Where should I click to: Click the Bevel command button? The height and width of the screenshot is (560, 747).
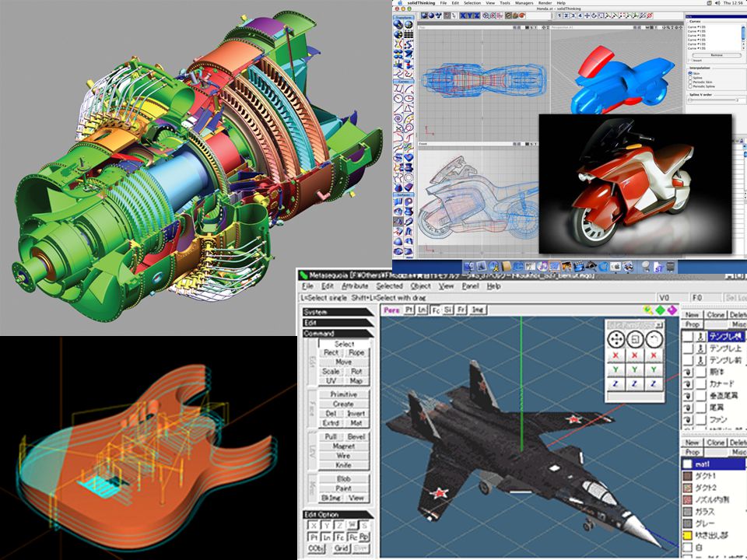click(356, 436)
